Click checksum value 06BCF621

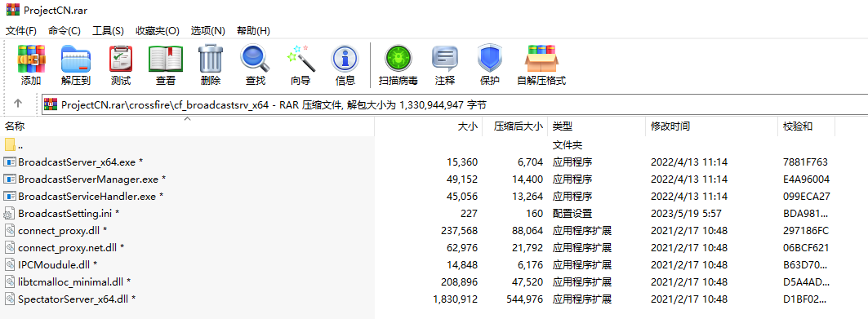point(805,248)
